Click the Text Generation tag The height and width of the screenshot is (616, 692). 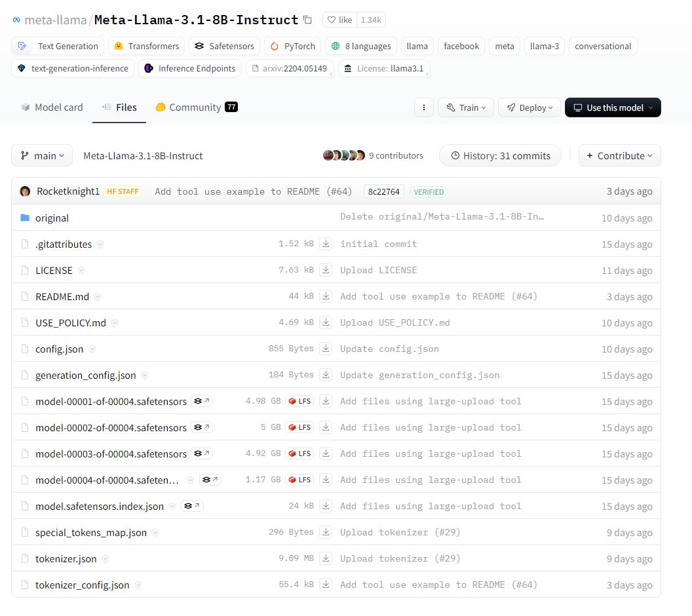coord(58,46)
